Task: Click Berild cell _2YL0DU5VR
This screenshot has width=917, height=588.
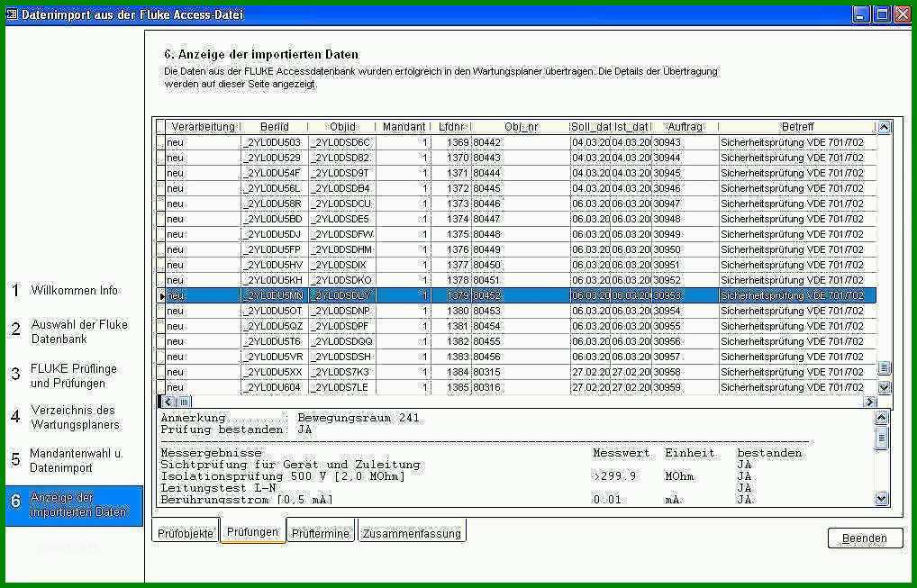Action: pyautogui.click(x=274, y=357)
